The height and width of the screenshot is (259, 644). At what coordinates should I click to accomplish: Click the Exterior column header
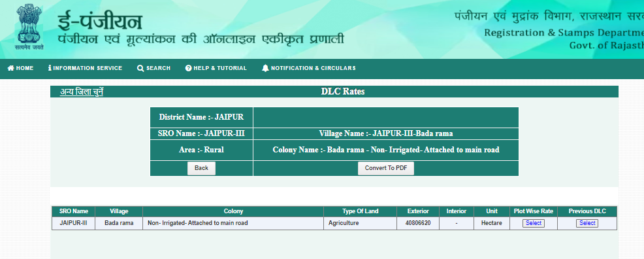(x=418, y=211)
